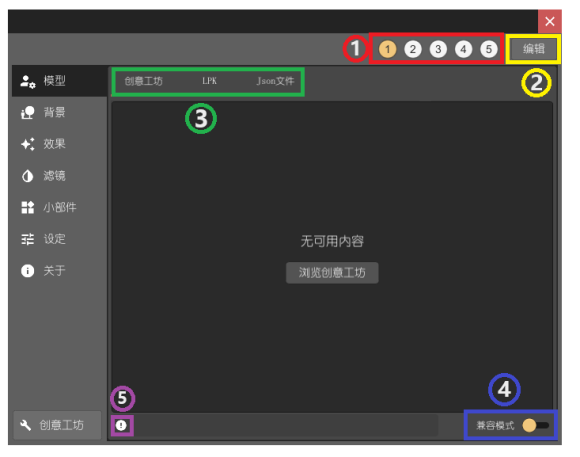Open the 背景 background section icon

pos(28,113)
